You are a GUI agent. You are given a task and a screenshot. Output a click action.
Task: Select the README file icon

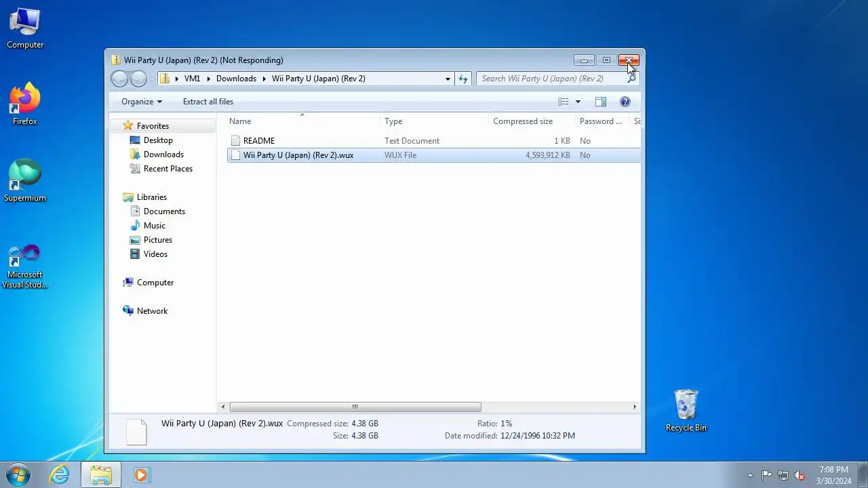pos(235,141)
